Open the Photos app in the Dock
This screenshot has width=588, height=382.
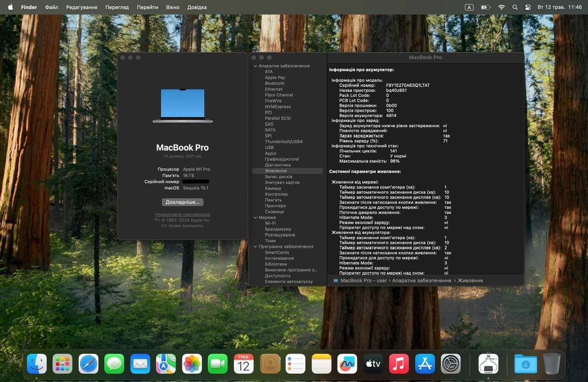click(192, 363)
